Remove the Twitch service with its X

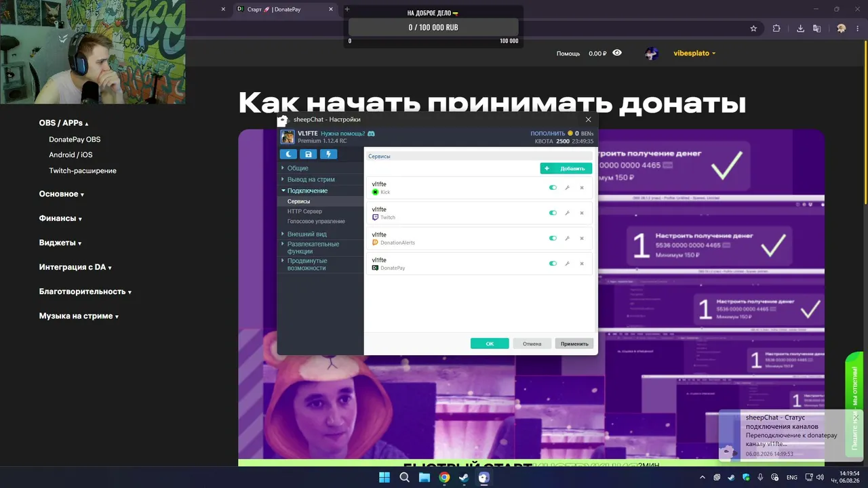coord(582,213)
